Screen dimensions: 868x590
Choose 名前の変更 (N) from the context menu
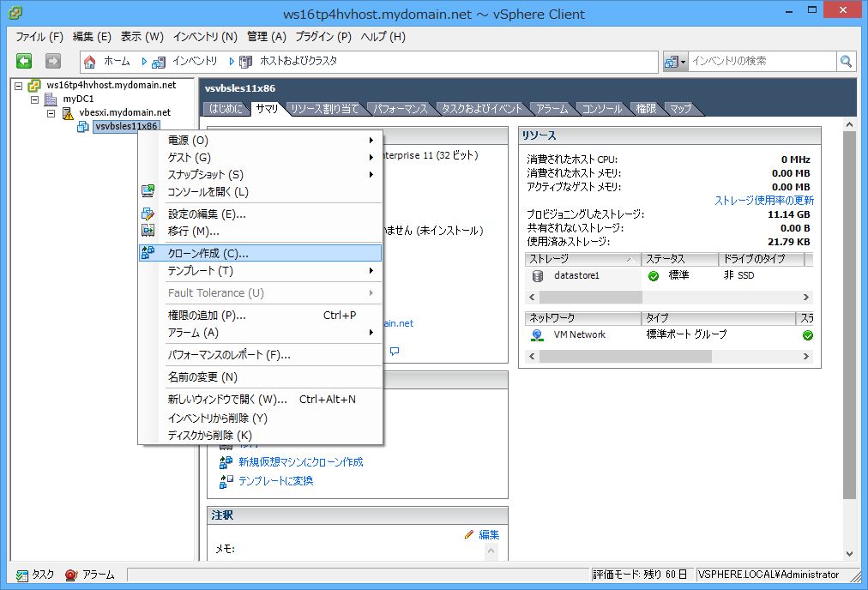[260, 377]
